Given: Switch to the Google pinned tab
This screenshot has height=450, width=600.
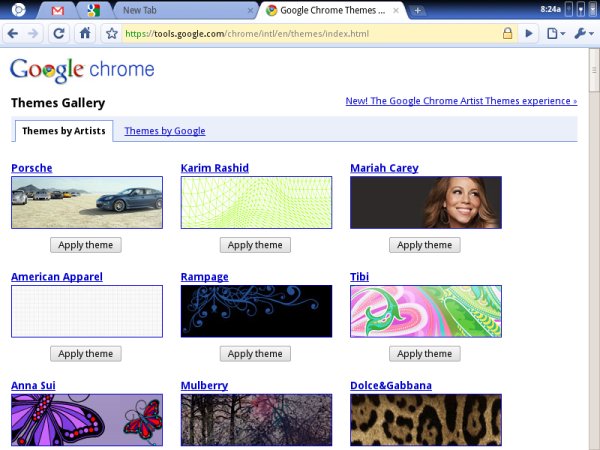Looking at the screenshot, I should (x=94, y=10).
